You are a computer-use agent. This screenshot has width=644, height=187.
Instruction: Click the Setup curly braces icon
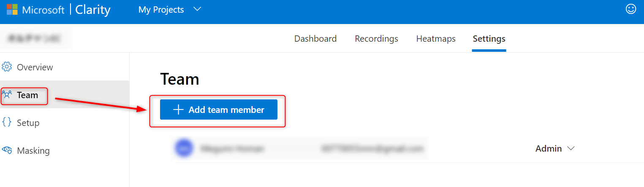(x=7, y=123)
